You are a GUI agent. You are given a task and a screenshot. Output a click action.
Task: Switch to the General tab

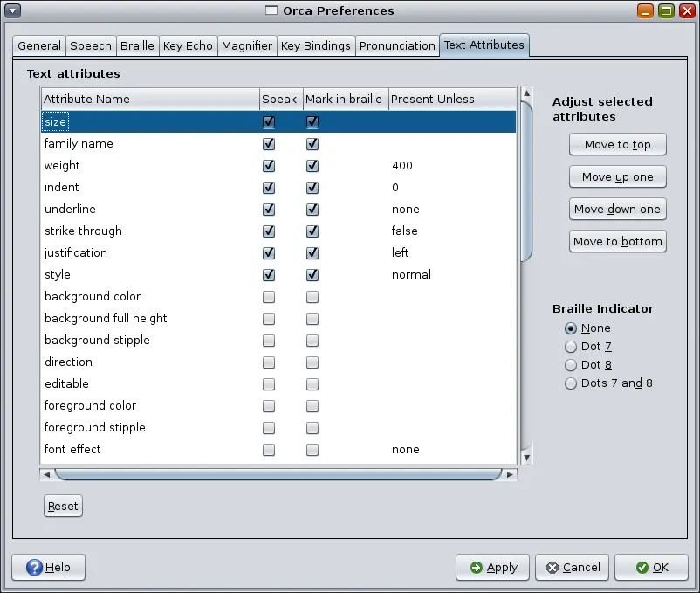39,46
